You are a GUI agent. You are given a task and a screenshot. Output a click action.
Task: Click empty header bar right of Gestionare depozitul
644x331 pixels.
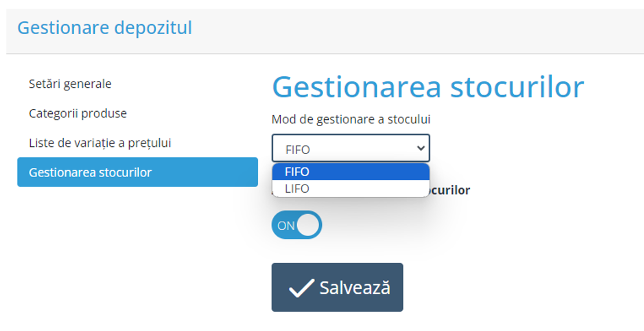click(417, 28)
